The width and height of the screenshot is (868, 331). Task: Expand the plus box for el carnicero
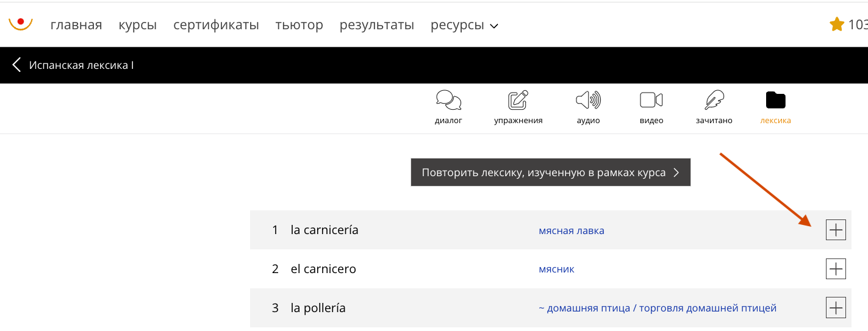pos(836,269)
